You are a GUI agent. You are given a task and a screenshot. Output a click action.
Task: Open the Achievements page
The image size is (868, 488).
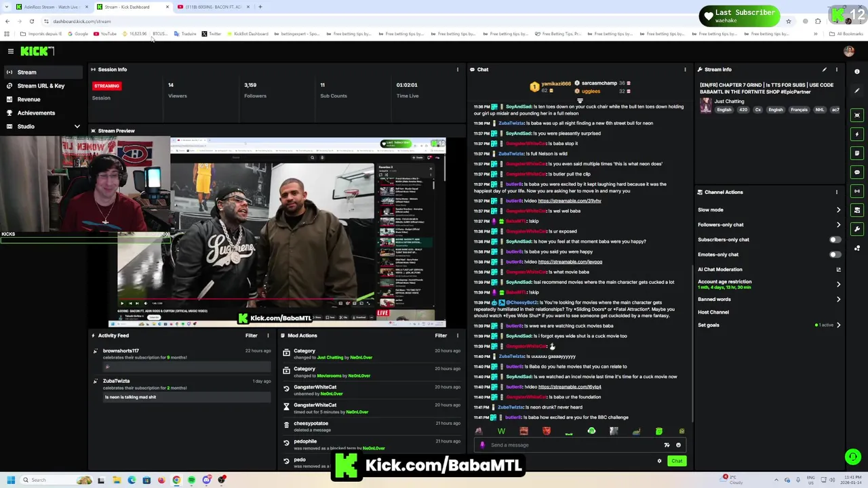42,113
